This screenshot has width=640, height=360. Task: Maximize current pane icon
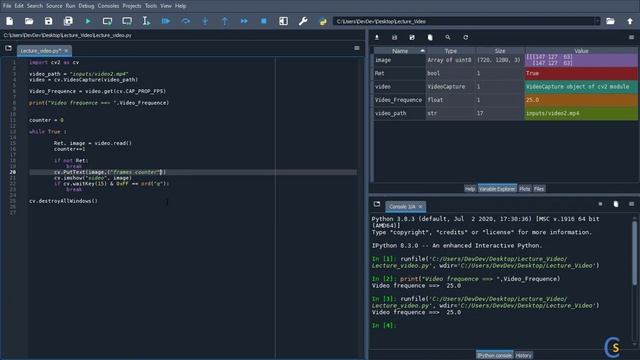[283, 21]
